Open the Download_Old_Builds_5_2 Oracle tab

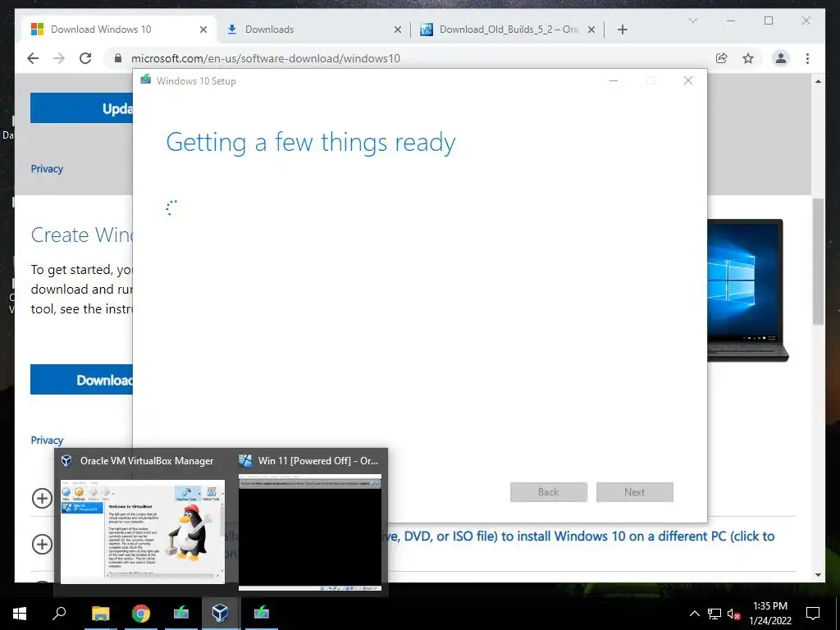click(x=508, y=30)
